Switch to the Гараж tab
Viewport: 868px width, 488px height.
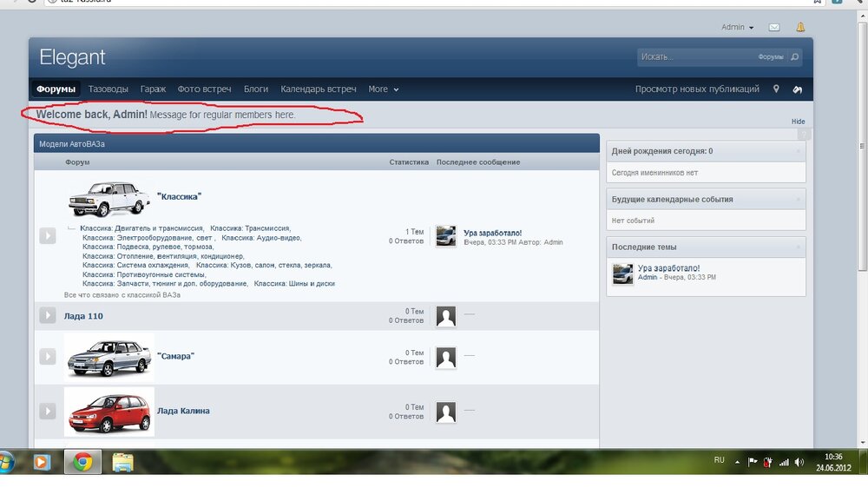[x=153, y=89]
